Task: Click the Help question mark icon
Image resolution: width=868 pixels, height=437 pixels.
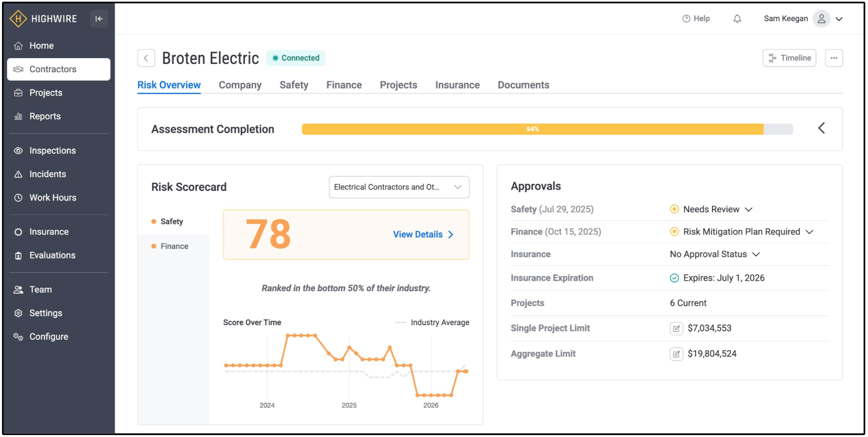Action: click(686, 19)
